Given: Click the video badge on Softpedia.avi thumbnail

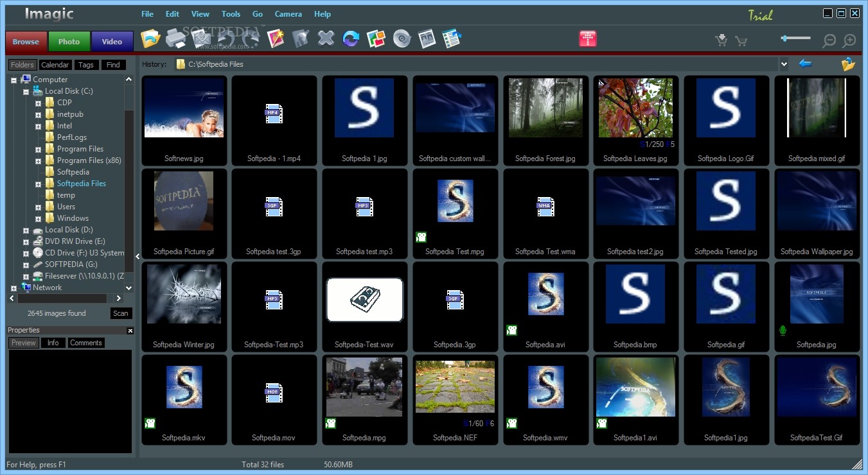Looking at the screenshot, I should coord(512,330).
